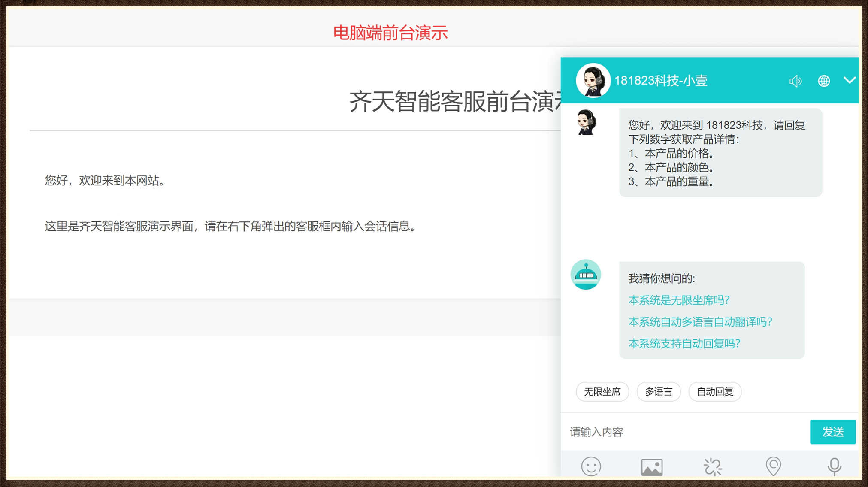Image resolution: width=868 pixels, height=487 pixels.
Task: Click the 无限坐席 quick reply chip
Action: coord(602,392)
